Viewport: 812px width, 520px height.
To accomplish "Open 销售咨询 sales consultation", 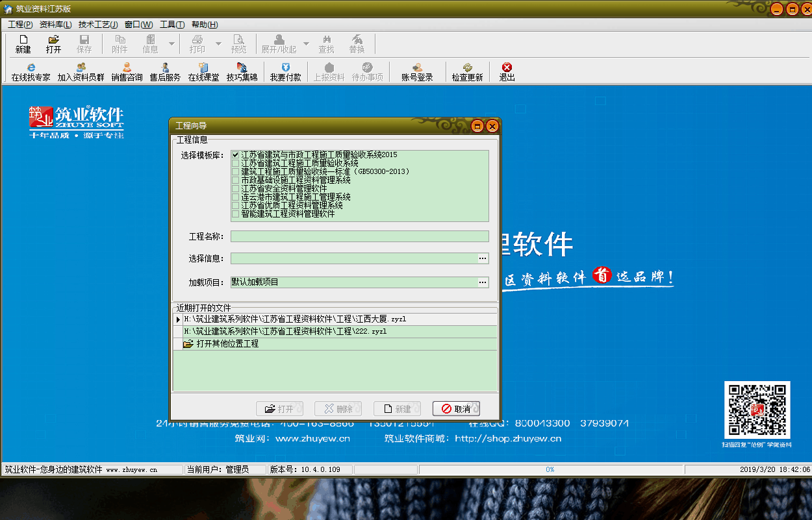I will (127, 71).
